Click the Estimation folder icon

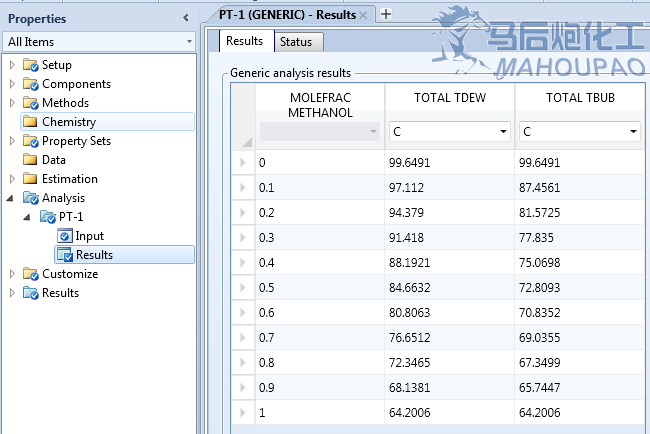30,179
